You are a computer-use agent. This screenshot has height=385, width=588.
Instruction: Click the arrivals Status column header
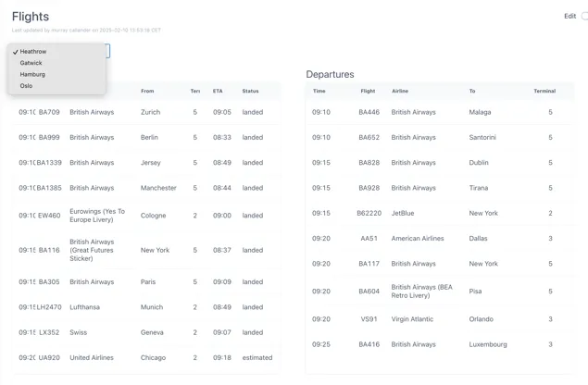(251, 91)
